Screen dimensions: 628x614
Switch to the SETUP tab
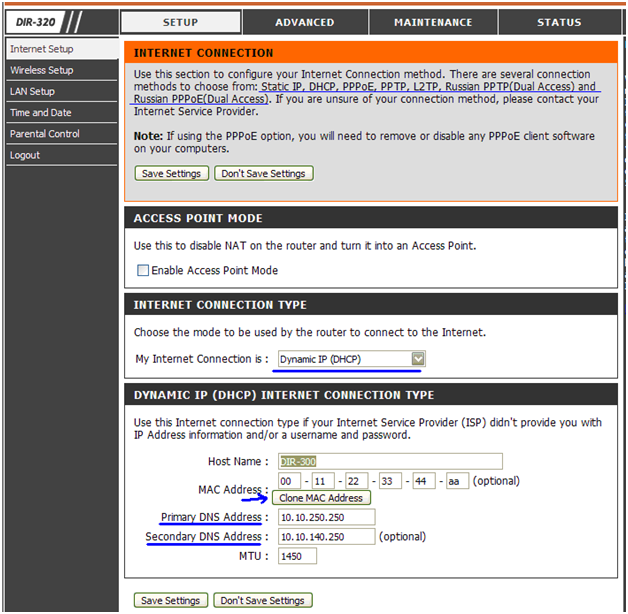coord(180,22)
